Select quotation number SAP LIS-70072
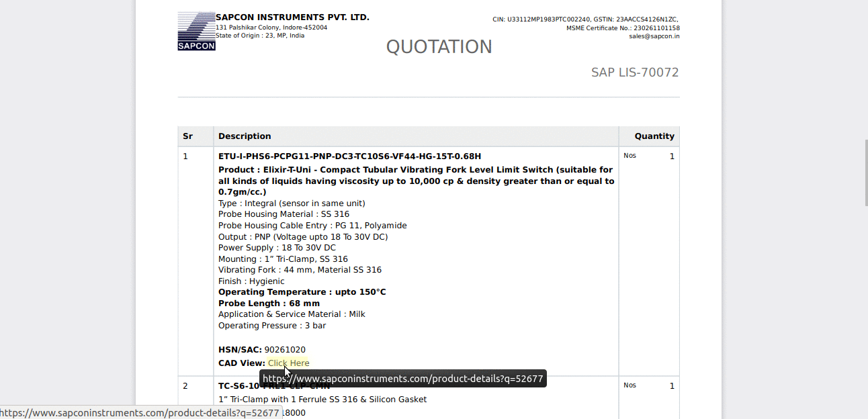This screenshot has width=868, height=419. pos(635,72)
